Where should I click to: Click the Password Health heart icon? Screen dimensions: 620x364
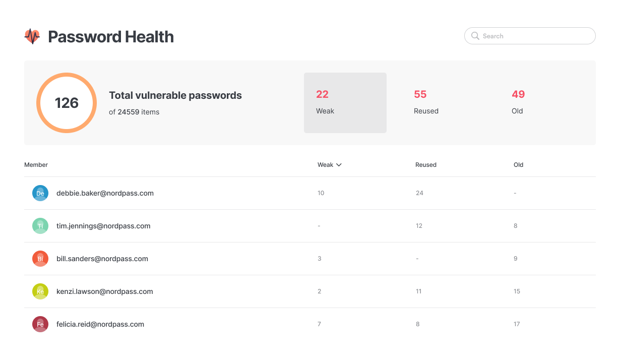(32, 36)
